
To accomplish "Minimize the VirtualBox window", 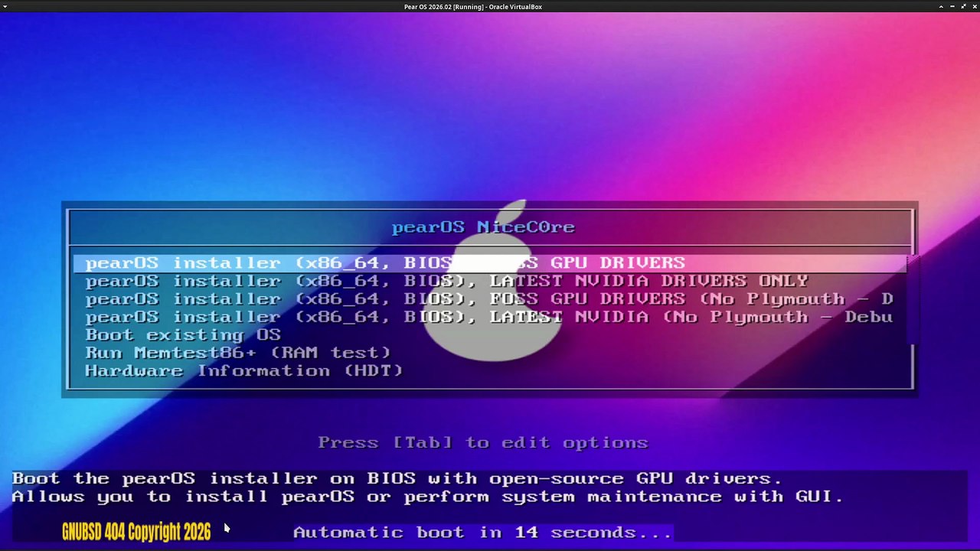I will point(951,7).
